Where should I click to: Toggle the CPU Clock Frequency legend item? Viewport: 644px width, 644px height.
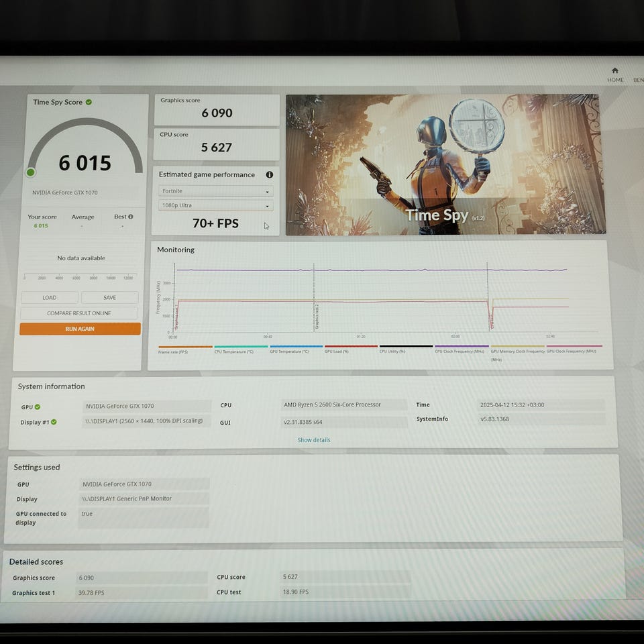pyautogui.click(x=462, y=349)
